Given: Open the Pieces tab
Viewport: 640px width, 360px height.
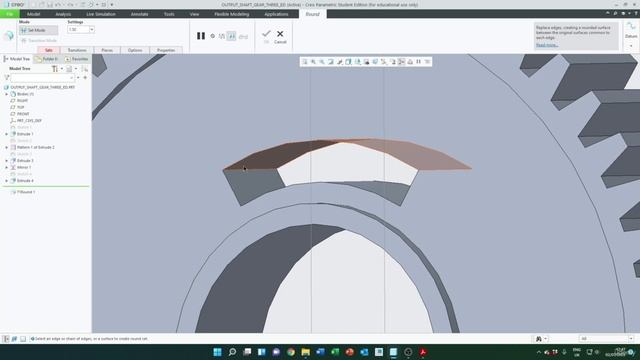Looking at the screenshot, I should tap(107, 50).
